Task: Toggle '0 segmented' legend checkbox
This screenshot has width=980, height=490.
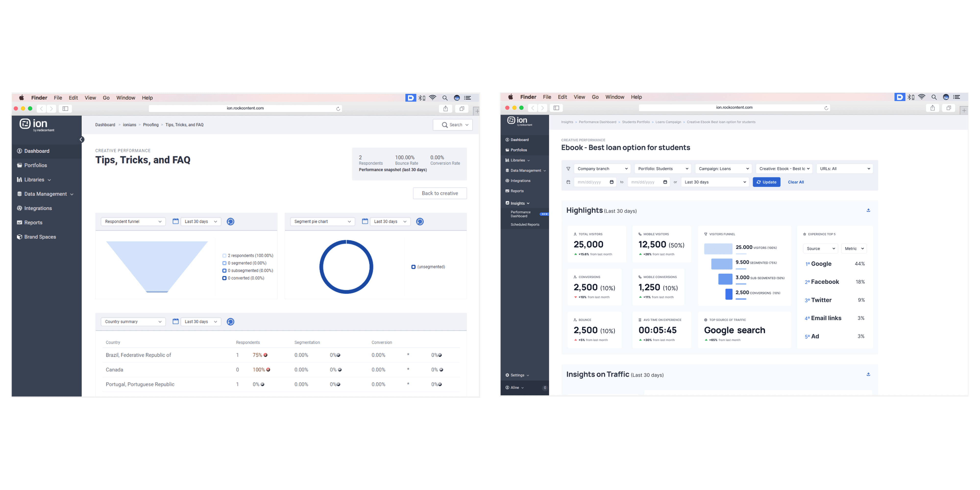Action: click(x=224, y=263)
